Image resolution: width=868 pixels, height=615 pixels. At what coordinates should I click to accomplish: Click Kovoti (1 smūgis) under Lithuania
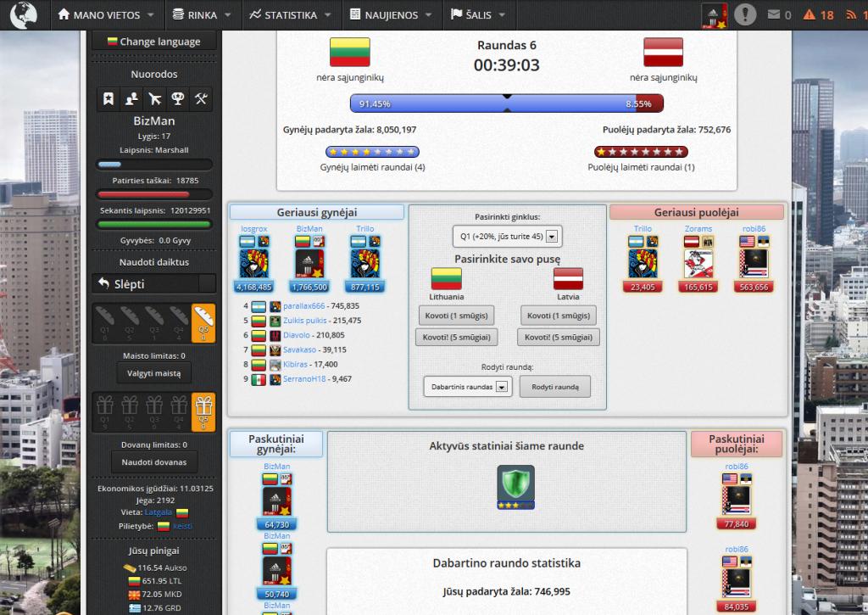[x=456, y=316]
